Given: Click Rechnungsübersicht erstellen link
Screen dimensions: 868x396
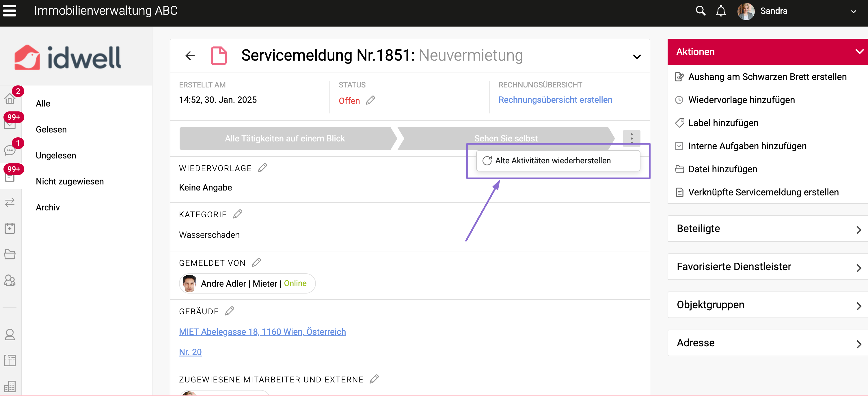Looking at the screenshot, I should 555,100.
